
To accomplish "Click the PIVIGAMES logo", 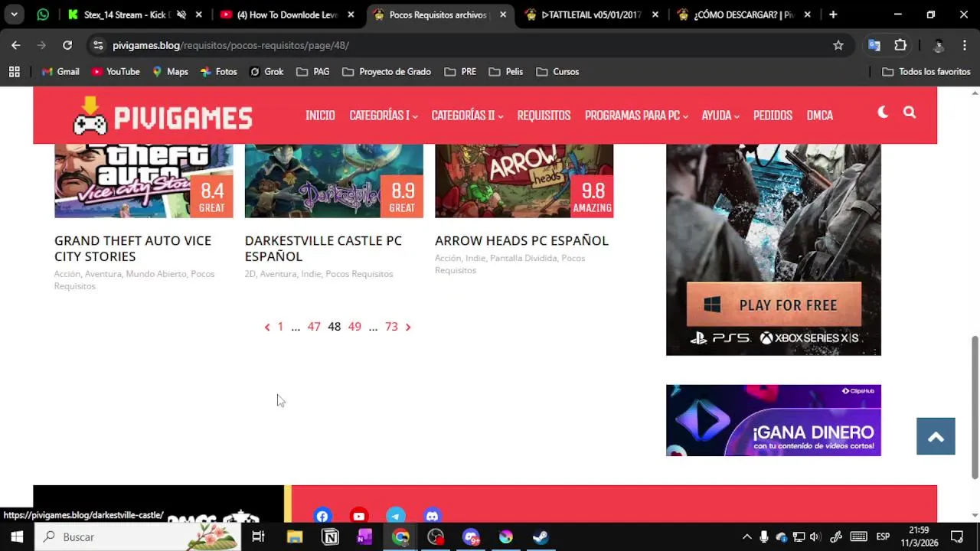I will [x=162, y=116].
